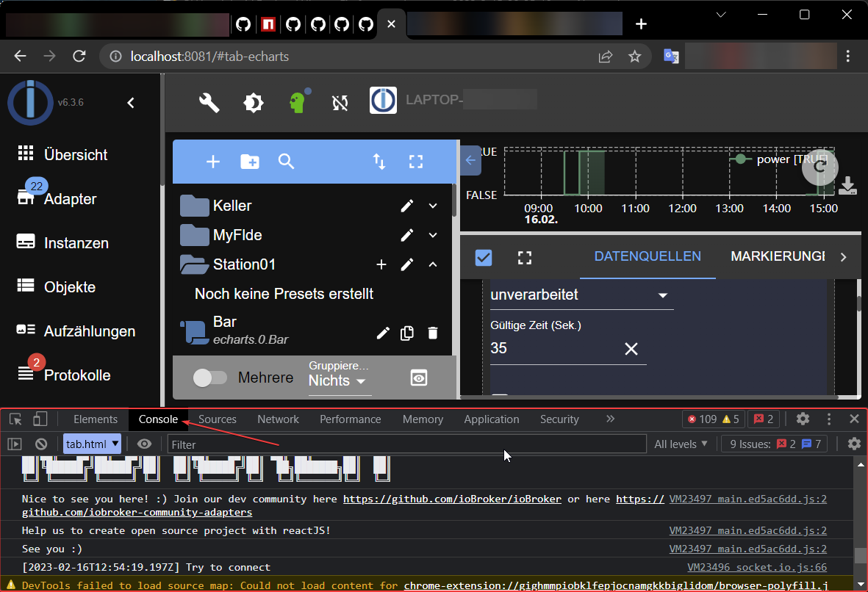Click the camera preview icon beside Gruppiere
Screen dimensions: 868x592
point(418,378)
